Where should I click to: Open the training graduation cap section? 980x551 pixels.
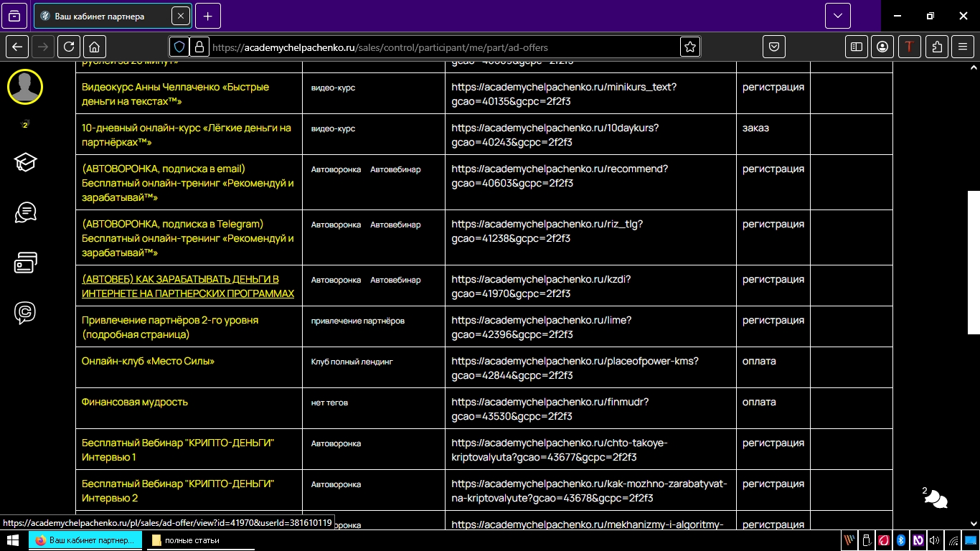25,162
